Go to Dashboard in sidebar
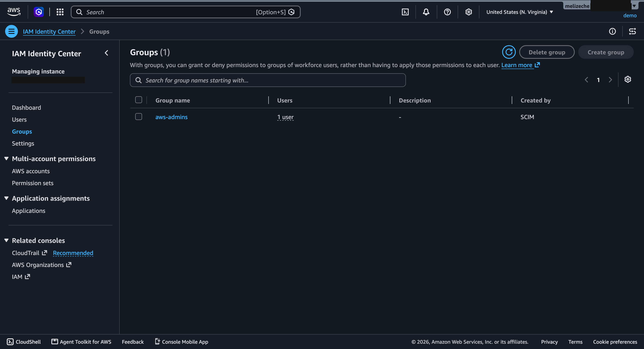The image size is (644, 349). (26, 108)
